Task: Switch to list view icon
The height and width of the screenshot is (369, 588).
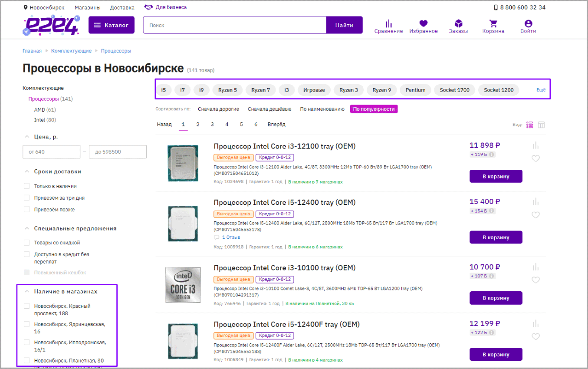Action: (x=529, y=125)
